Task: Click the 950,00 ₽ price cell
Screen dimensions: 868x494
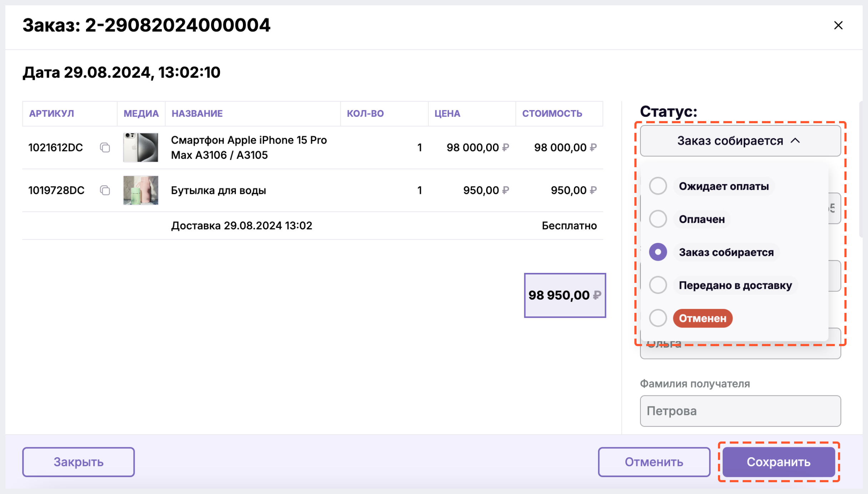Action: point(486,190)
